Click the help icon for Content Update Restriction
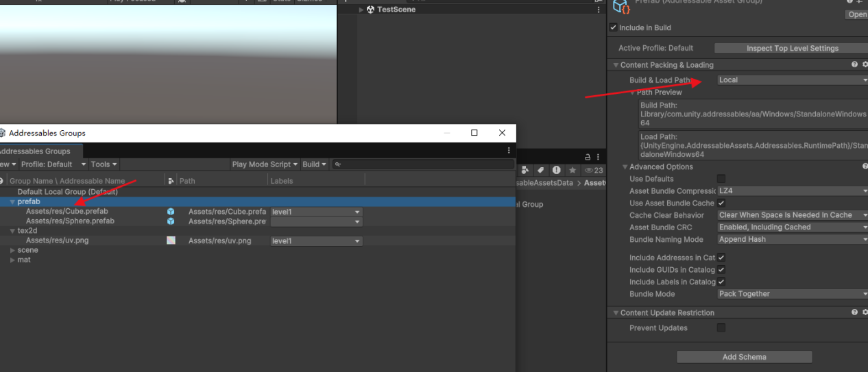This screenshot has width=868, height=372. tap(854, 312)
